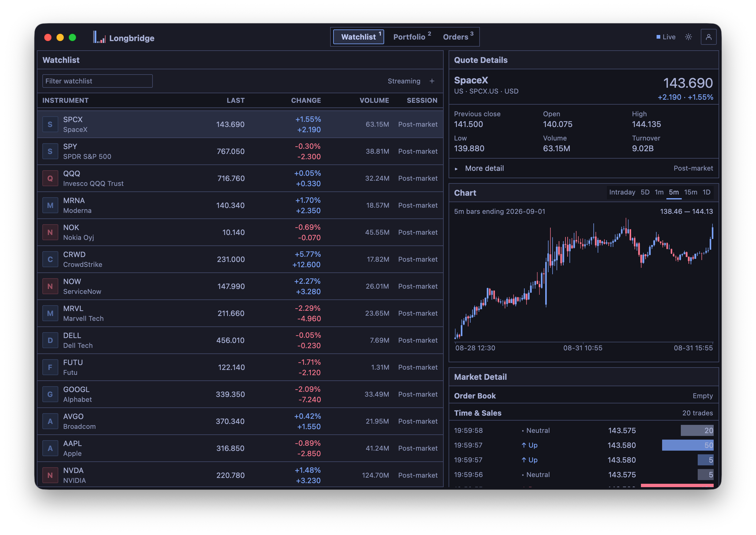Switch to the Portfolio tab

pyautogui.click(x=412, y=37)
